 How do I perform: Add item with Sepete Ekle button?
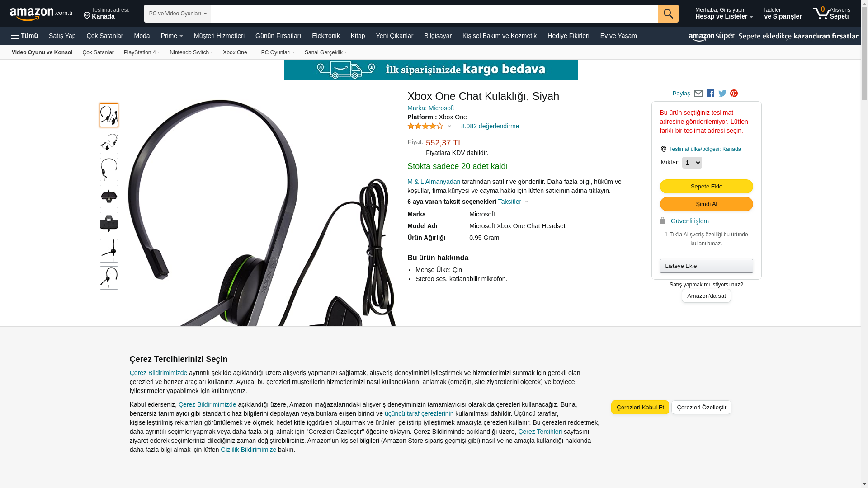706,187
